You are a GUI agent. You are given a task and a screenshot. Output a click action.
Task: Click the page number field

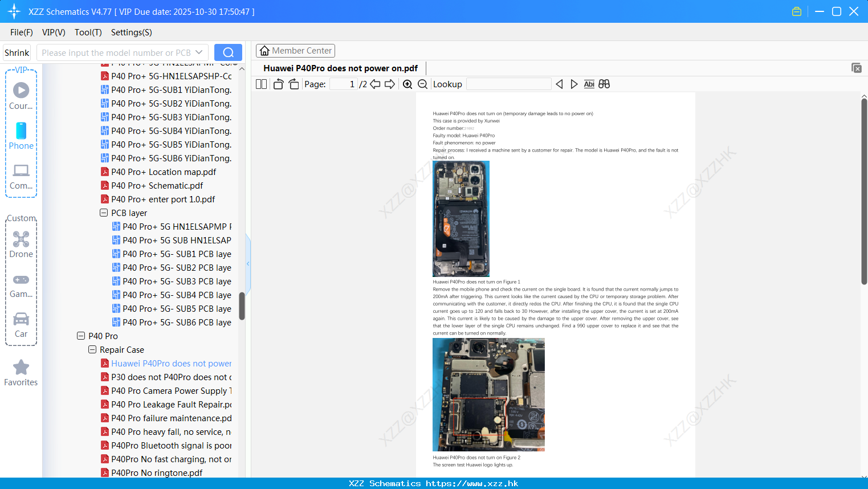344,84
